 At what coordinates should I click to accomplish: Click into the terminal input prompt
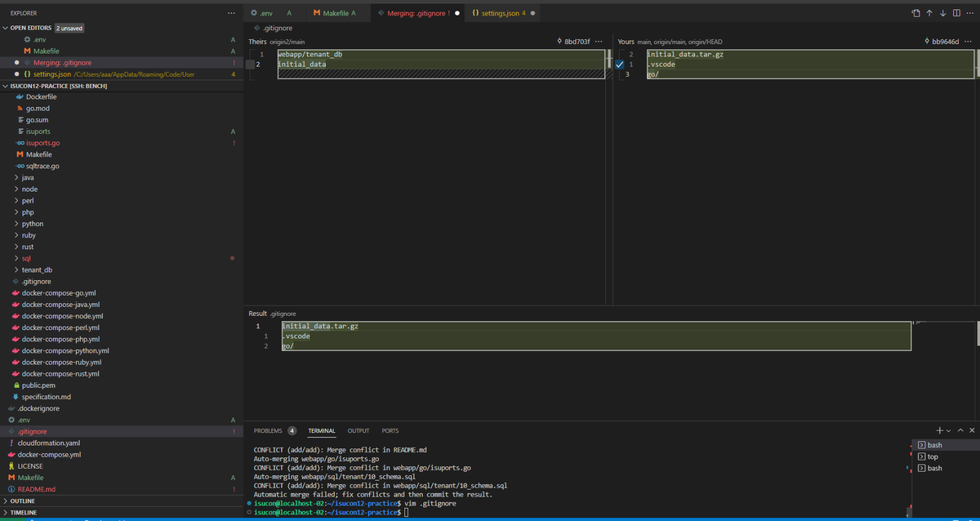coord(406,512)
